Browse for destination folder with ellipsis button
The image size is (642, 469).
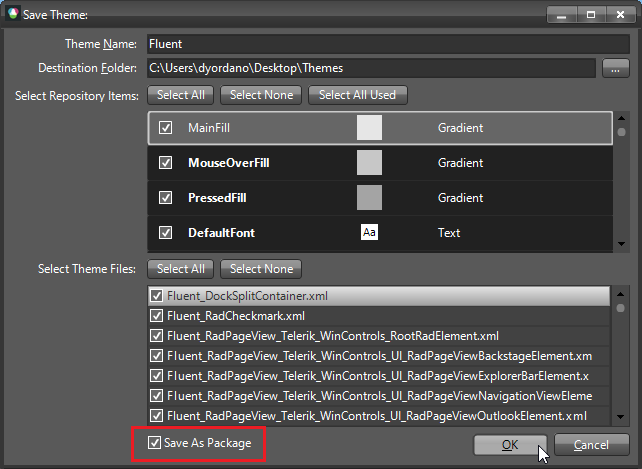tap(615, 68)
